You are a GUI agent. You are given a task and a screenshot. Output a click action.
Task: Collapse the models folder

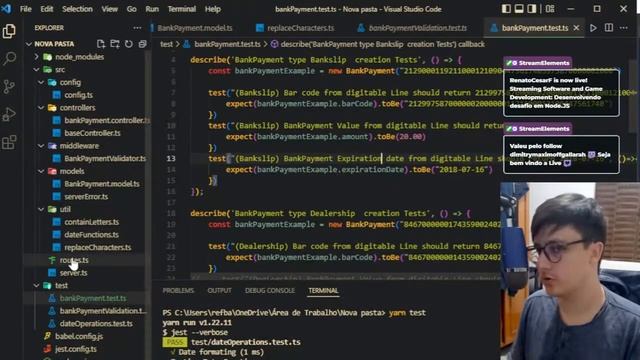pos(41,171)
